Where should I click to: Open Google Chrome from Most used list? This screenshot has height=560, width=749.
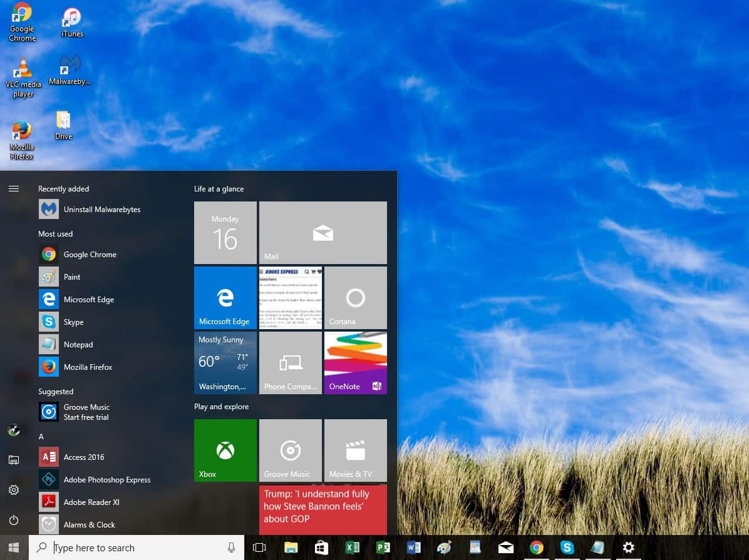pyautogui.click(x=90, y=255)
